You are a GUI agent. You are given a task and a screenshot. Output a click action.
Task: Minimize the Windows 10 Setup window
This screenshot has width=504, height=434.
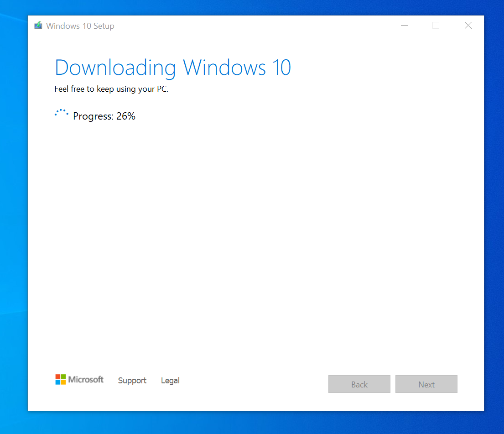tap(405, 26)
